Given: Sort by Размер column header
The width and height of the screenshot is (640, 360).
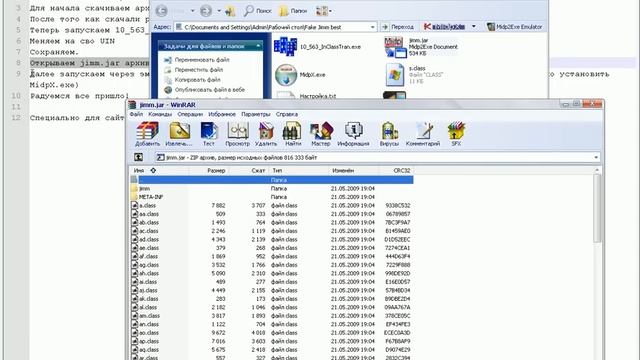Looking at the screenshot, I should tap(208, 170).
